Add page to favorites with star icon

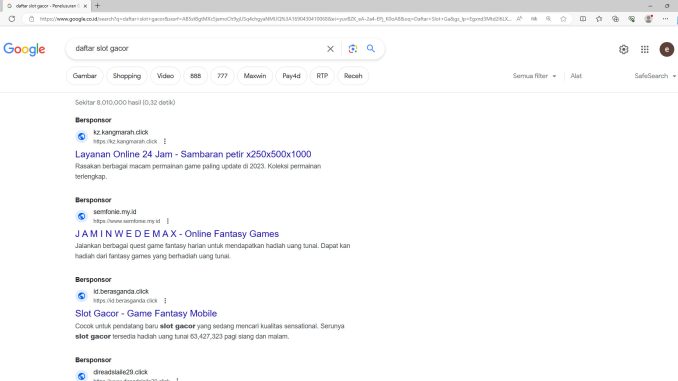[x=563, y=19]
